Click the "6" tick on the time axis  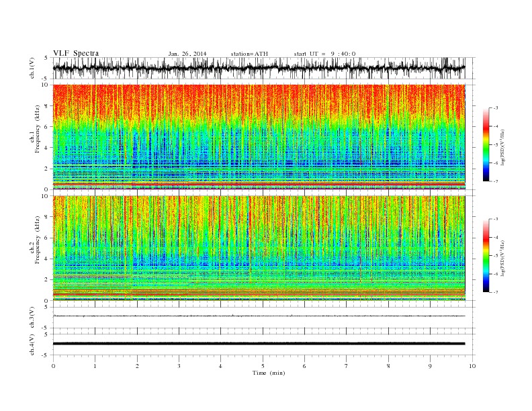[x=305, y=366]
